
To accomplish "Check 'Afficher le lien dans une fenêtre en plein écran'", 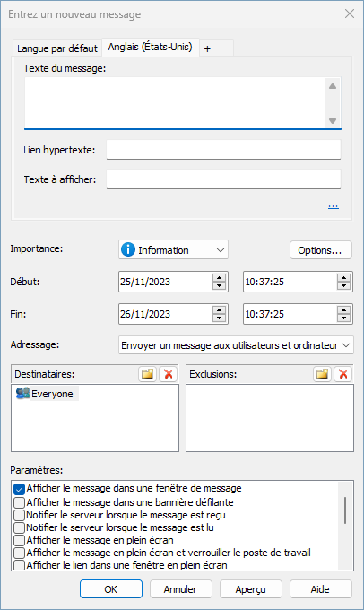I will click(19, 565).
